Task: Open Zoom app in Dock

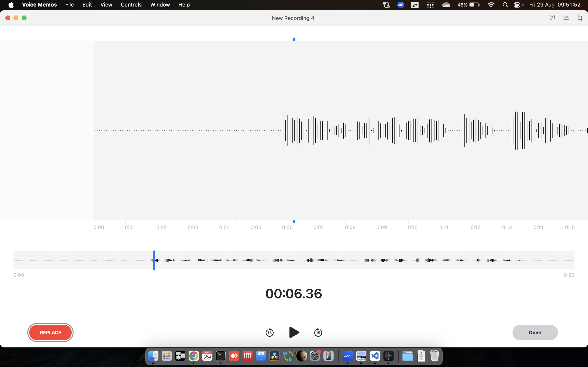Action: (347, 356)
